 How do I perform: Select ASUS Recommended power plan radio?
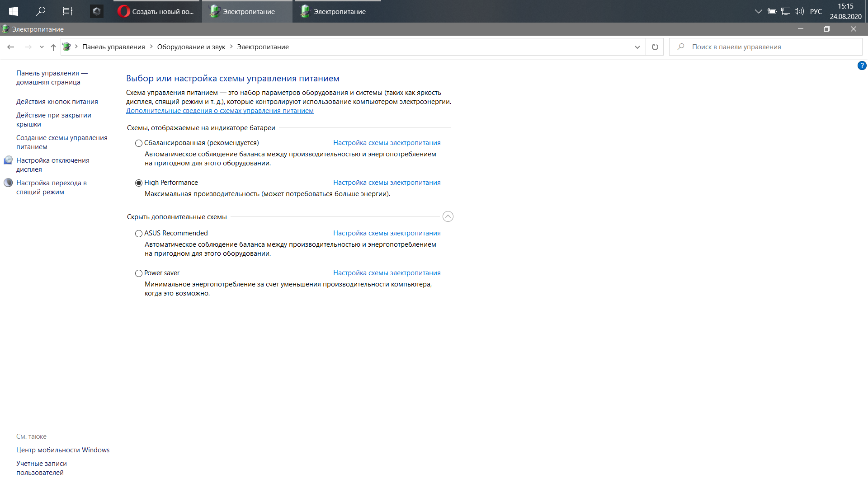[139, 234]
